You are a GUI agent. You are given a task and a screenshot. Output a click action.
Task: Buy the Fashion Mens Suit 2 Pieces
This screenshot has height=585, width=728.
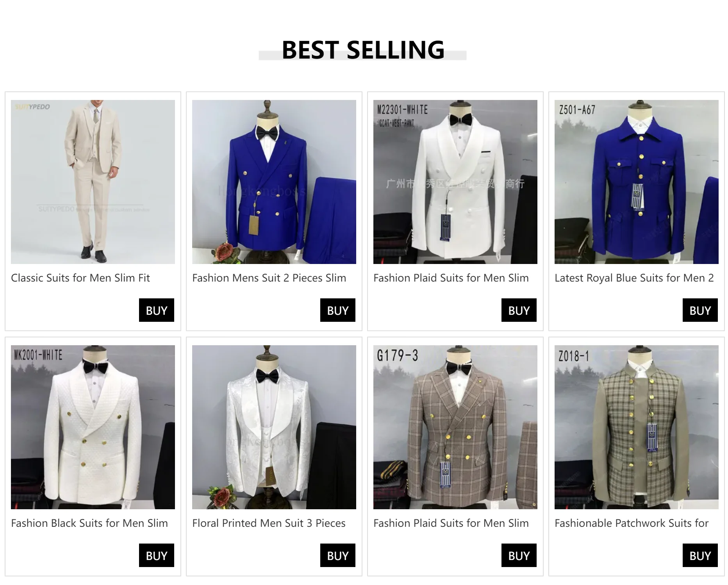338,310
